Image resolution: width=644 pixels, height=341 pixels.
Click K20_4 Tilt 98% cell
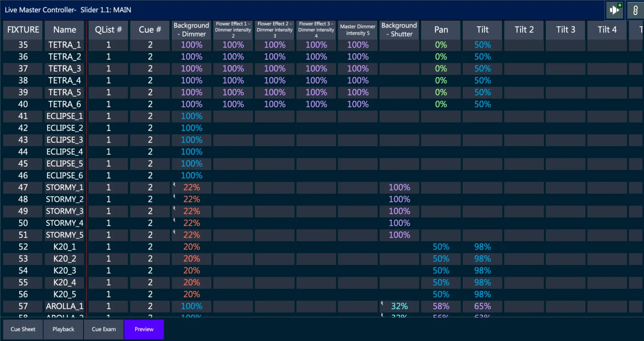(x=483, y=282)
